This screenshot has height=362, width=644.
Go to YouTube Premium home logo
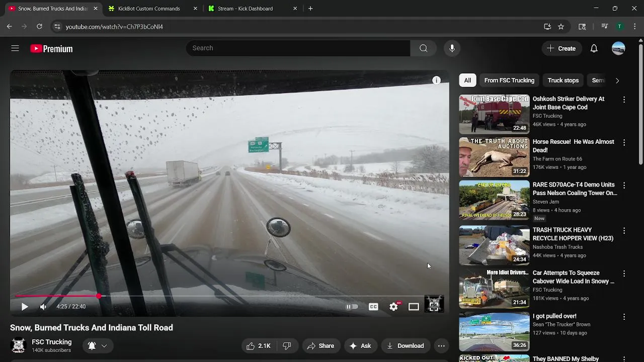point(51,49)
